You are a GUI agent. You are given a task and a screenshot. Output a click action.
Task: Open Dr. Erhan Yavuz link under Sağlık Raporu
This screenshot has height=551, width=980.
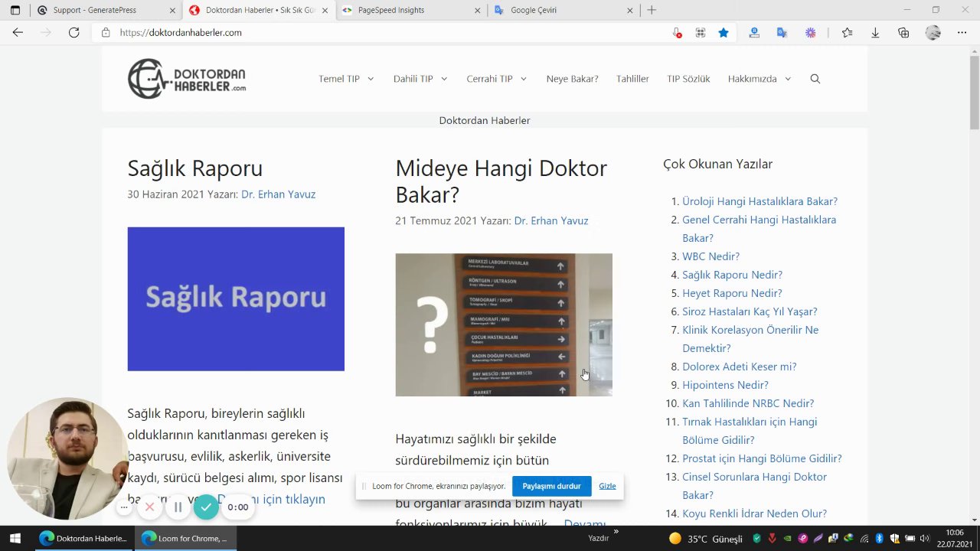[x=278, y=194]
